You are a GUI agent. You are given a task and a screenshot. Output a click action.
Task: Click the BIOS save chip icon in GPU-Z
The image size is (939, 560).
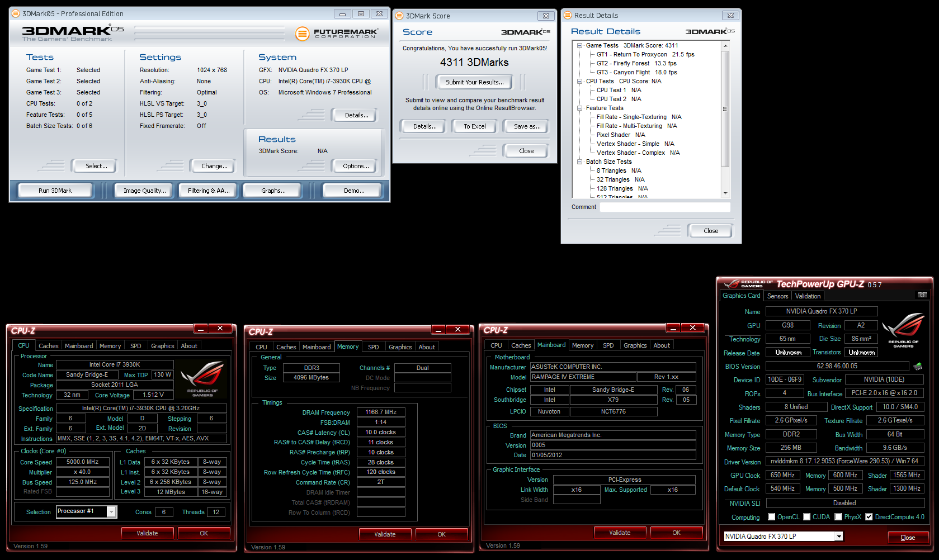click(x=918, y=367)
